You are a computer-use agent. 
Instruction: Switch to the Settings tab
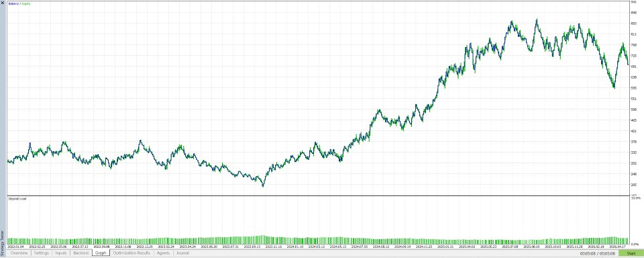click(42, 253)
